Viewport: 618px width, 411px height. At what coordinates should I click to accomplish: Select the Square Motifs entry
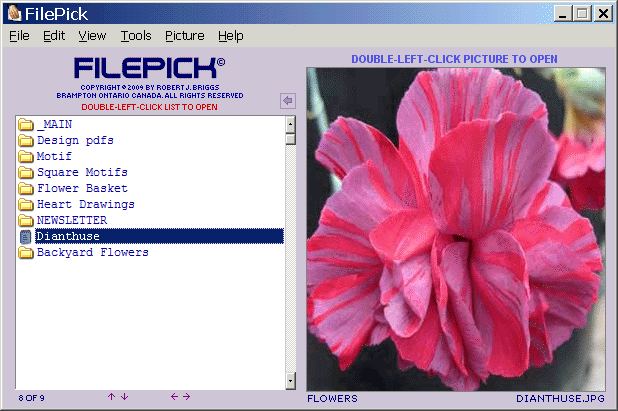(82, 172)
